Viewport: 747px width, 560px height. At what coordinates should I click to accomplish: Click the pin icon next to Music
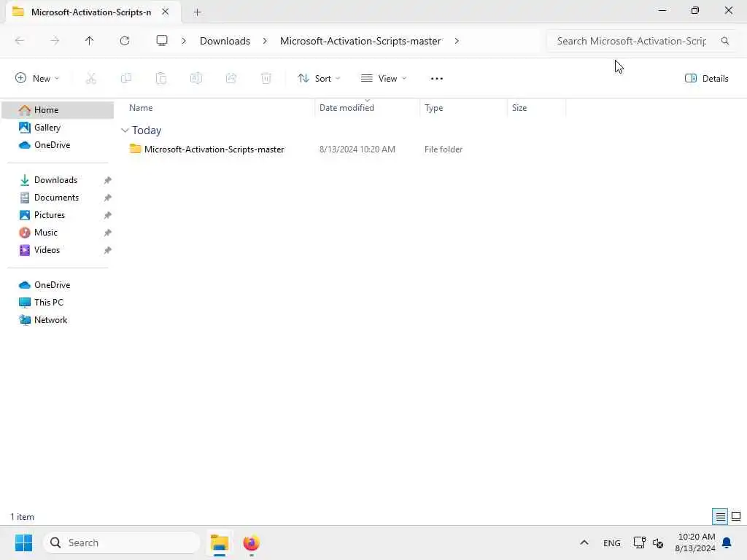click(108, 233)
